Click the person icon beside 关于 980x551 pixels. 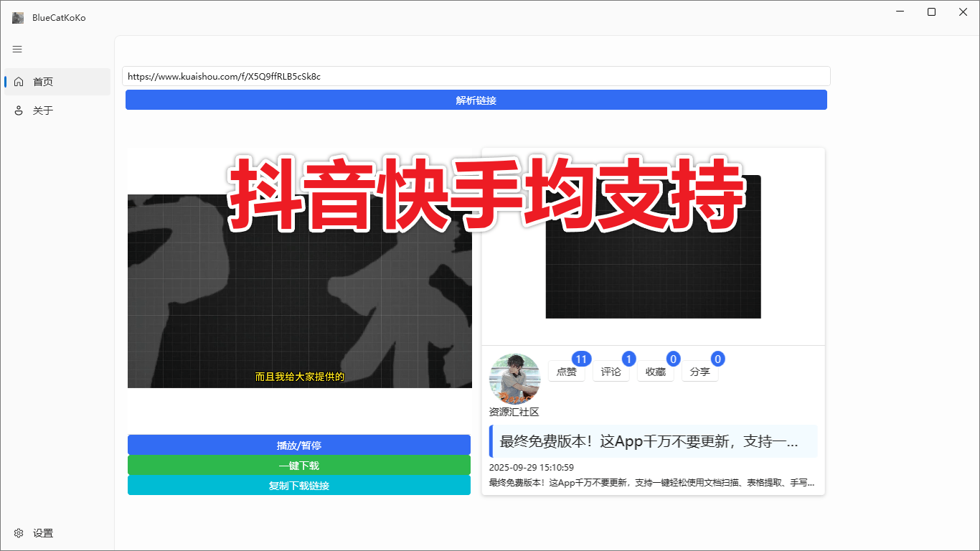[19, 110]
